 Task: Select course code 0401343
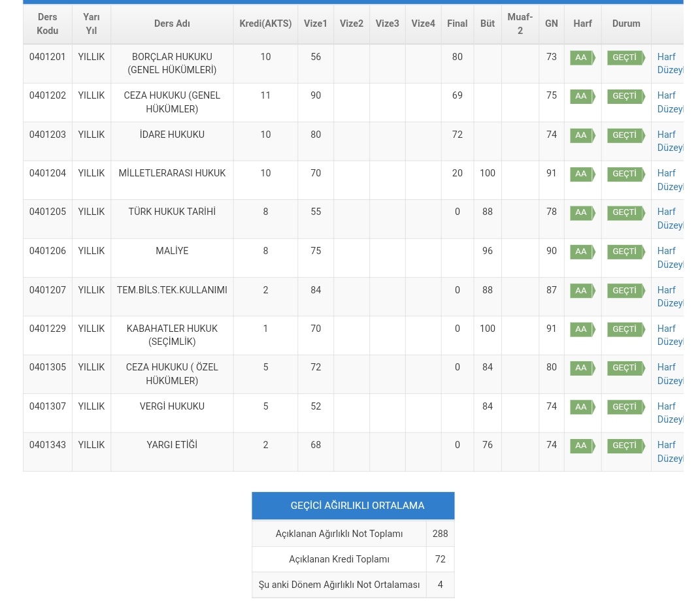(47, 445)
